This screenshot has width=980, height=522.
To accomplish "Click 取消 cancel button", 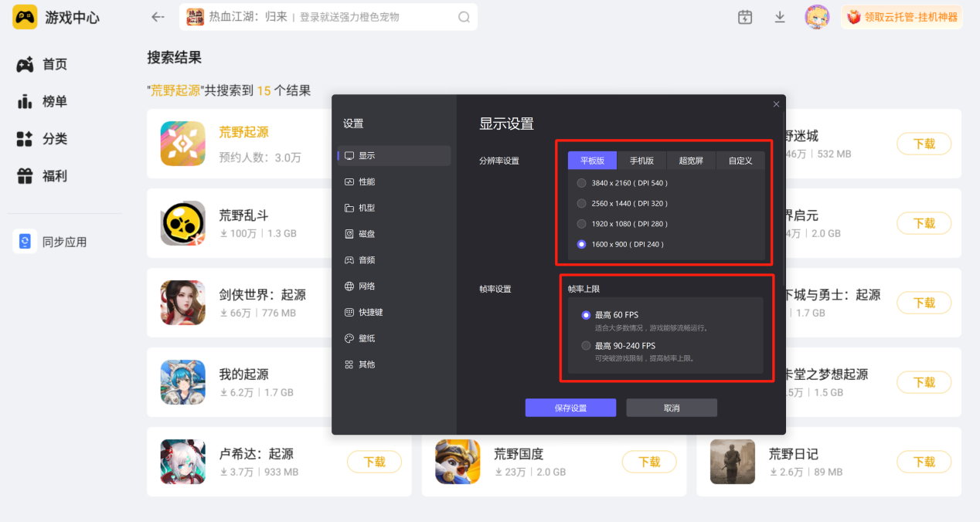I will pos(672,408).
